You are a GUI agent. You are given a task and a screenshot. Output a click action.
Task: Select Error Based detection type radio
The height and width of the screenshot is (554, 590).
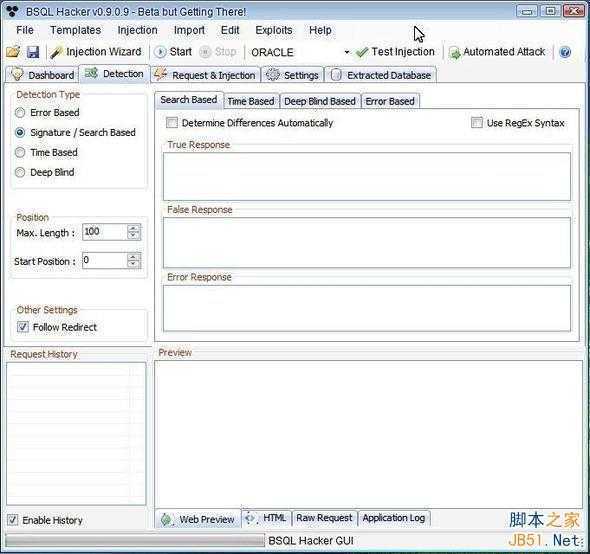20,113
